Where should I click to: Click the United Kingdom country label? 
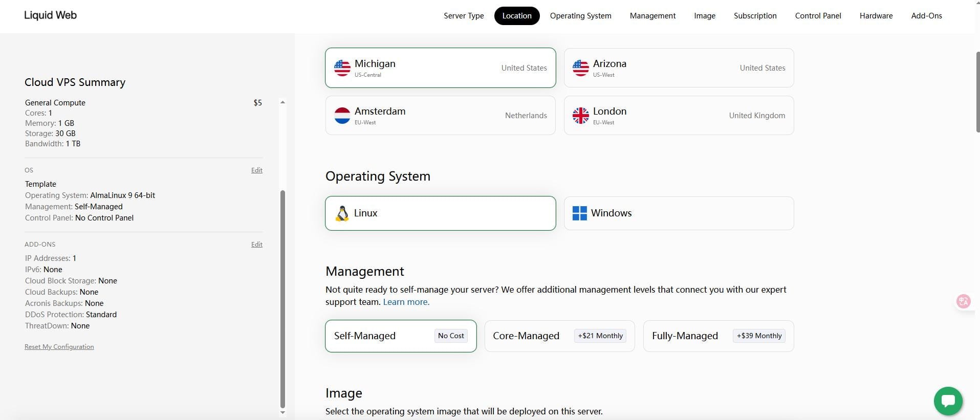click(757, 116)
